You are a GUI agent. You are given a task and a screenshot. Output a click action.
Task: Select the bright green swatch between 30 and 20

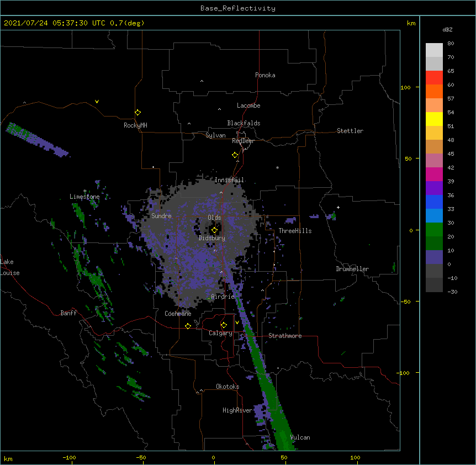[x=434, y=230]
